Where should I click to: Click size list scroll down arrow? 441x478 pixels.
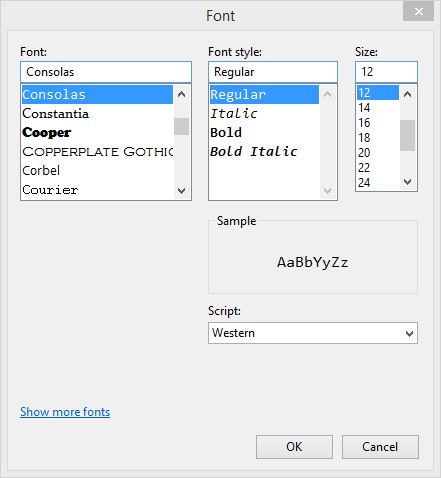click(x=407, y=182)
